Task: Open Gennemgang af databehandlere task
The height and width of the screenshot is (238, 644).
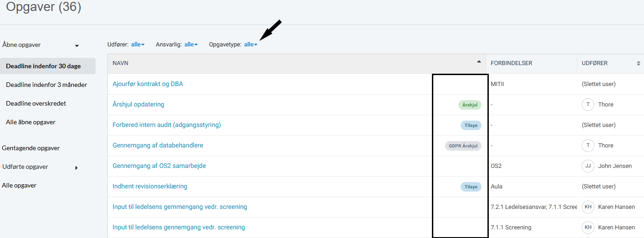Action: pos(157,146)
